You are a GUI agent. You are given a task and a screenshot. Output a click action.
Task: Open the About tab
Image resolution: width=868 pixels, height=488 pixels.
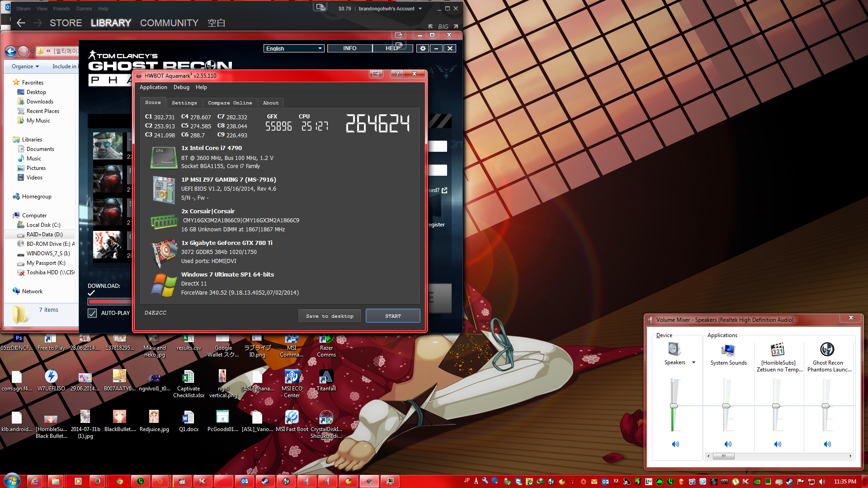(271, 103)
